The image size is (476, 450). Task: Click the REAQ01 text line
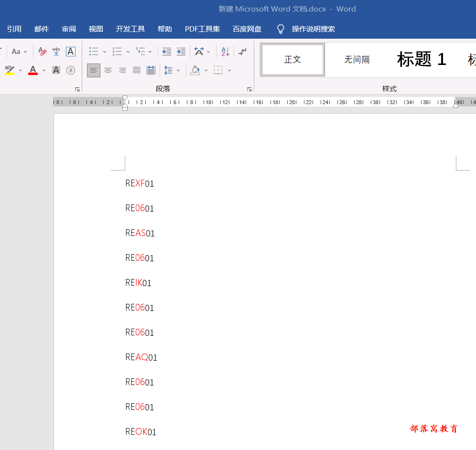(141, 357)
